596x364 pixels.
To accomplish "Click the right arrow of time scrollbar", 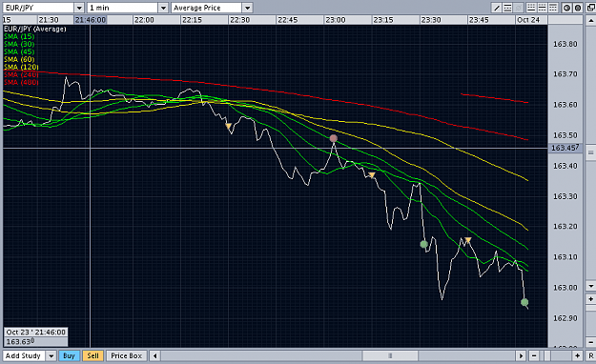I will (521, 355).
